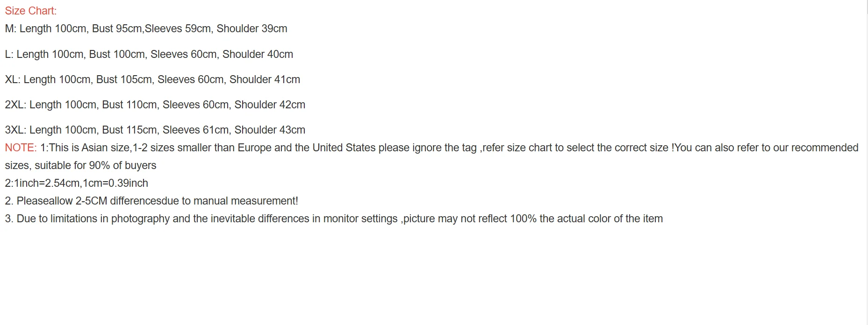The height and width of the screenshot is (325, 868).
Task: Click the "suitable for 90% of buyers" text
Action: (95, 165)
